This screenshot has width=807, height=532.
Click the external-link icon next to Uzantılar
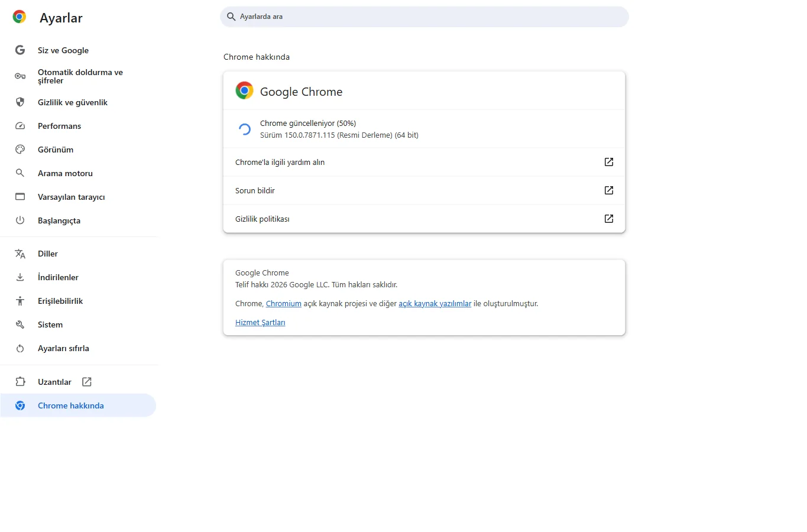pos(87,382)
